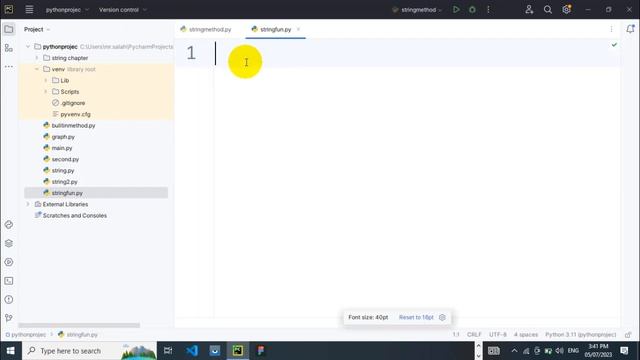Collapse the pythonprojec root folder
This screenshot has height=360, width=640.
[28, 47]
